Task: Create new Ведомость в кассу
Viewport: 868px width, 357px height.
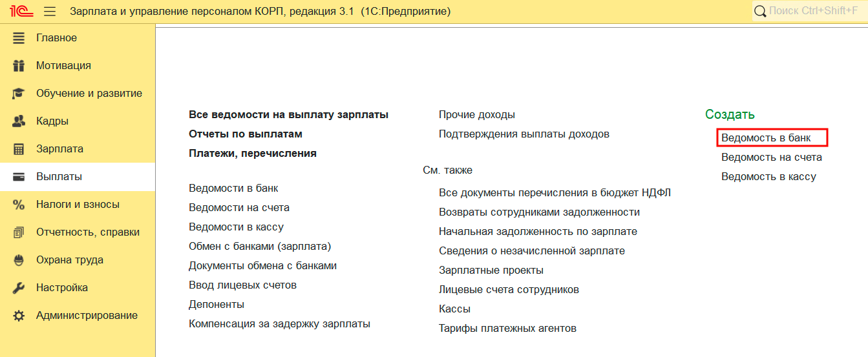Action: point(768,176)
